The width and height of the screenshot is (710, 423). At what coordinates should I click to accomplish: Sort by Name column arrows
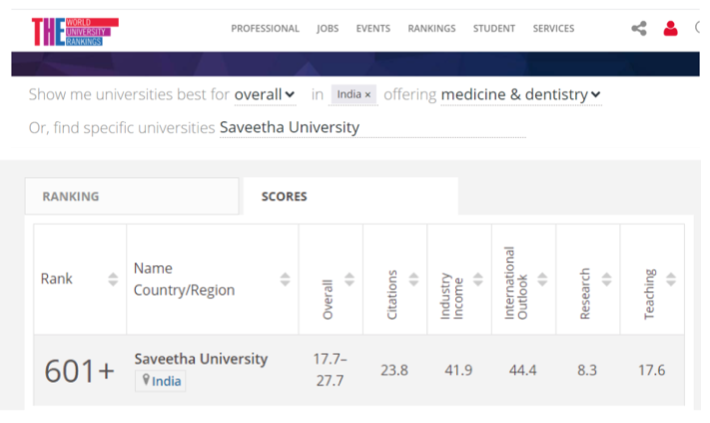pyautogui.click(x=285, y=280)
